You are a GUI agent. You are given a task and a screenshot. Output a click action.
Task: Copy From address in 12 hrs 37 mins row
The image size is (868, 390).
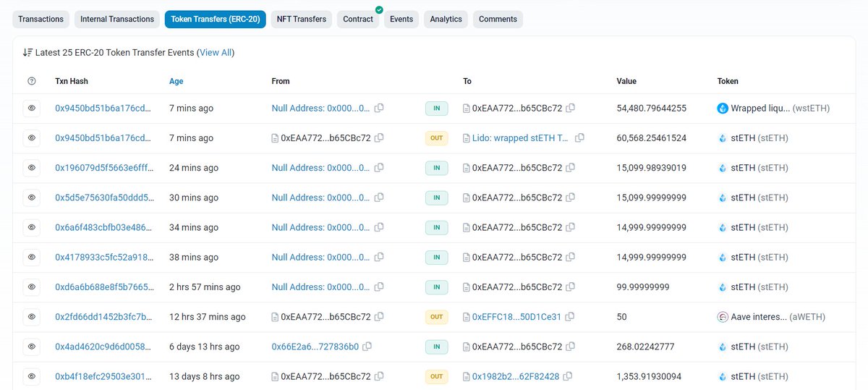tap(379, 317)
